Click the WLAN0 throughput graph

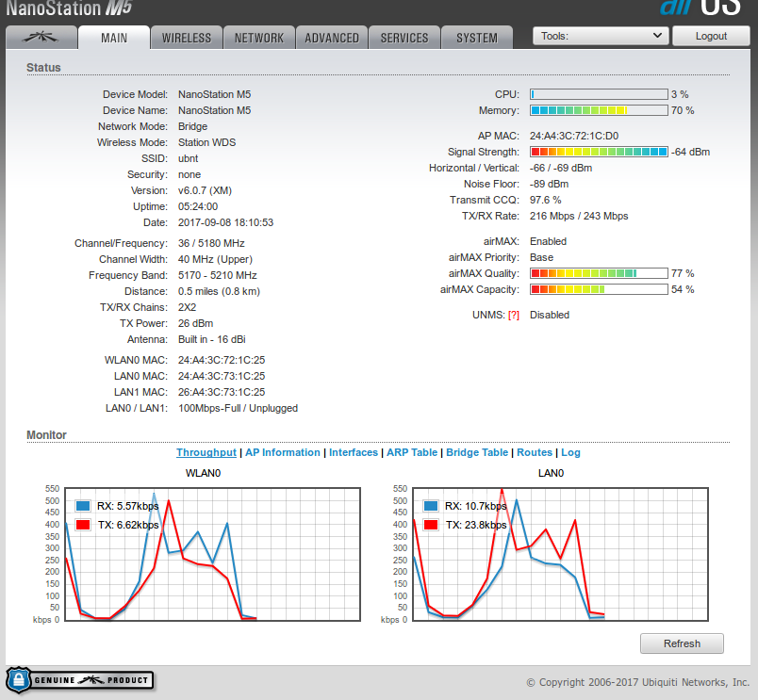pos(213,554)
